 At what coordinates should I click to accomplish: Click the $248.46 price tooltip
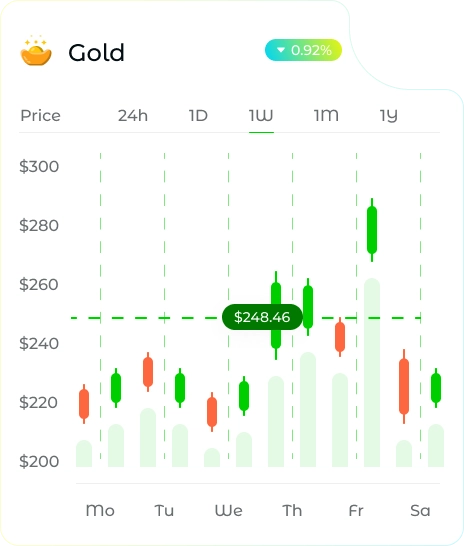(262, 317)
